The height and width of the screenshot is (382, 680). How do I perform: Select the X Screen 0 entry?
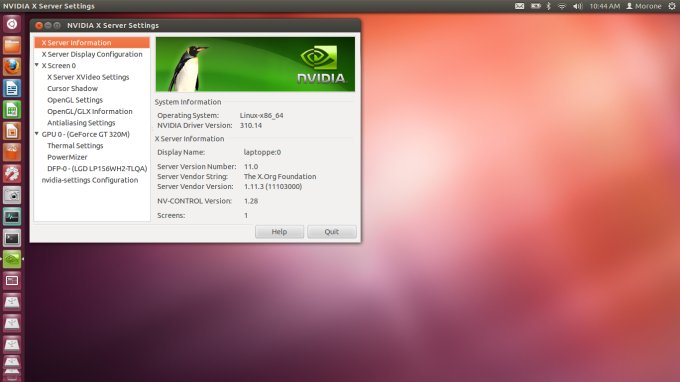pyautogui.click(x=59, y=65)
